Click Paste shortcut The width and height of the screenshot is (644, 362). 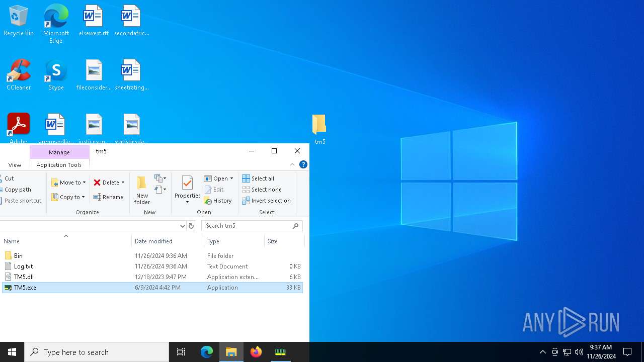pos(21,201)
